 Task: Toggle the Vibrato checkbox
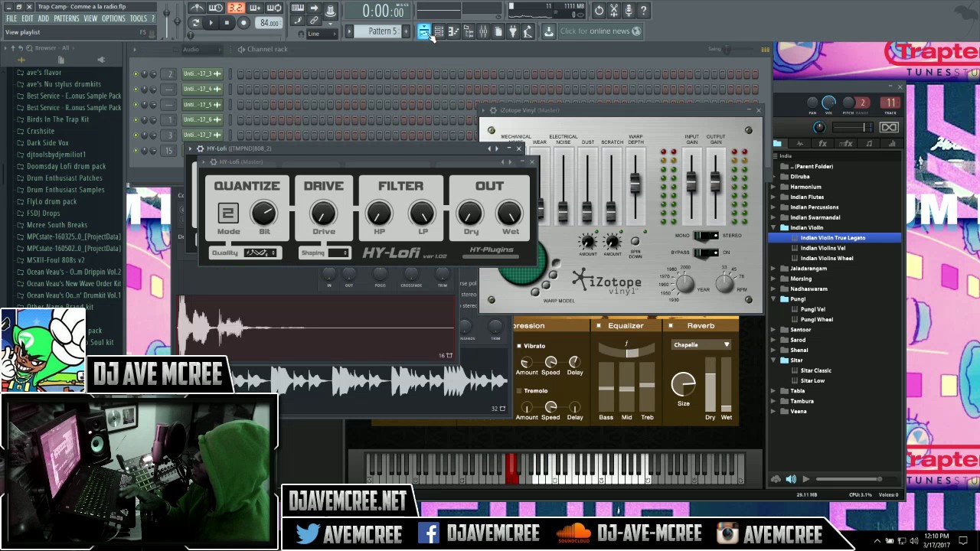519,346
